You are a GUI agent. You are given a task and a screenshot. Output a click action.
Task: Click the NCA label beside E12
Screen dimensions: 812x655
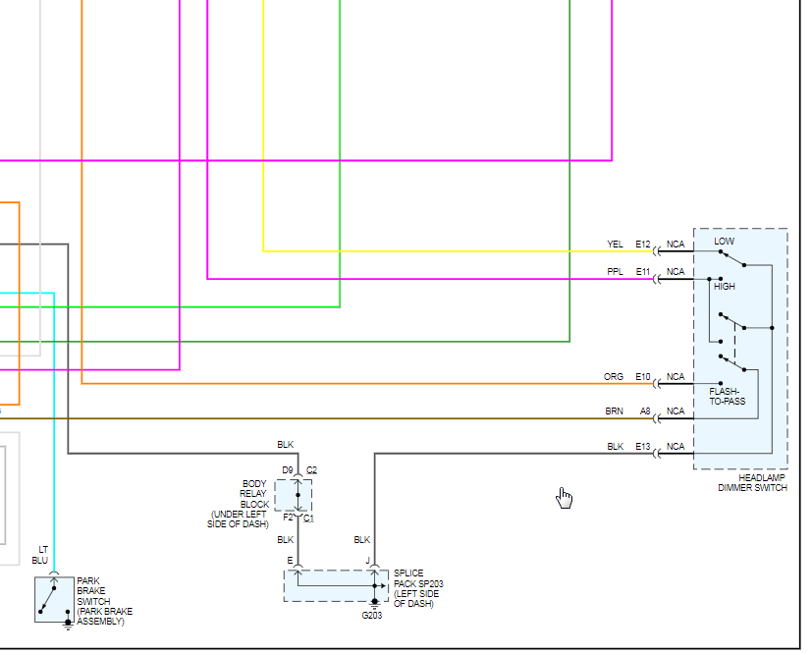click(676, 244)
